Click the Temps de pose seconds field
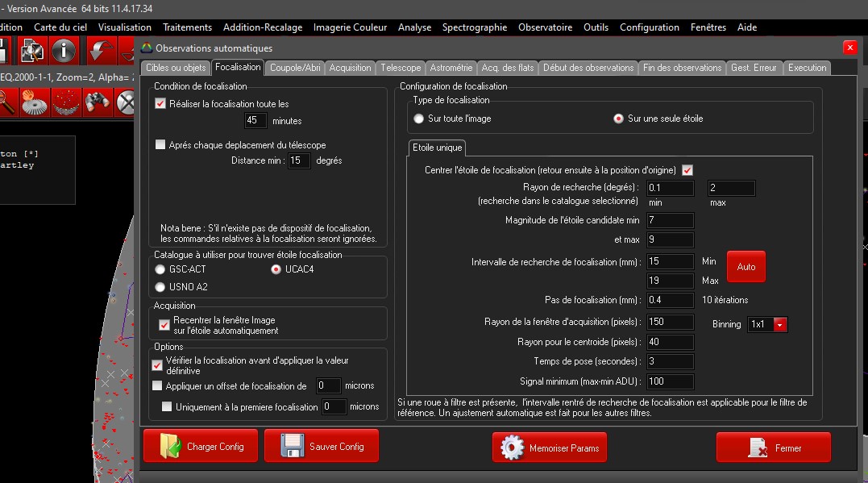 tap(670, 361)
